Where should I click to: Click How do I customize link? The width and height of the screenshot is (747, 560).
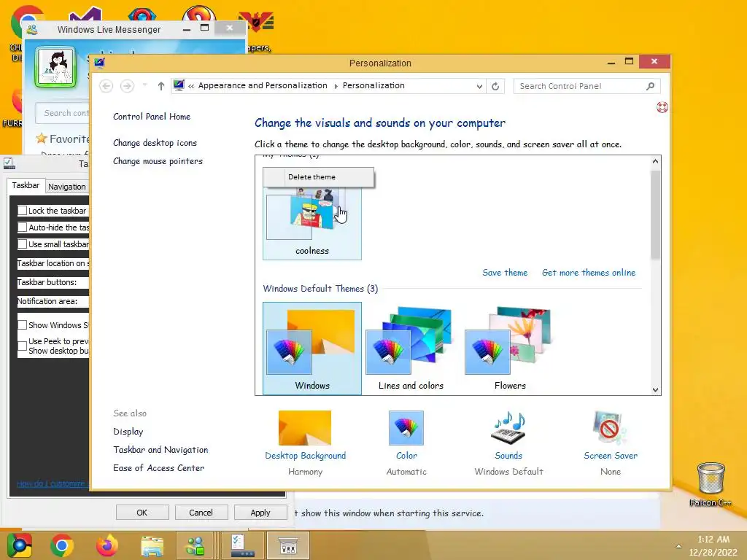click(52, 484)
